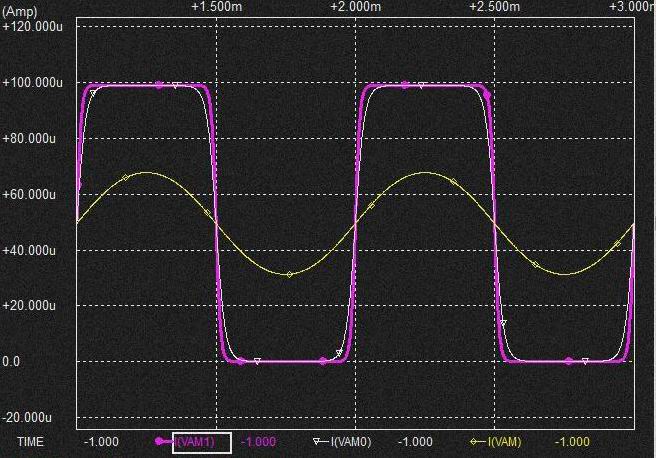Click the white triangle I(VAM0) legend marker
Image resolution: width=656 pixels, height=458 pixels.
(x=319, y=441)
